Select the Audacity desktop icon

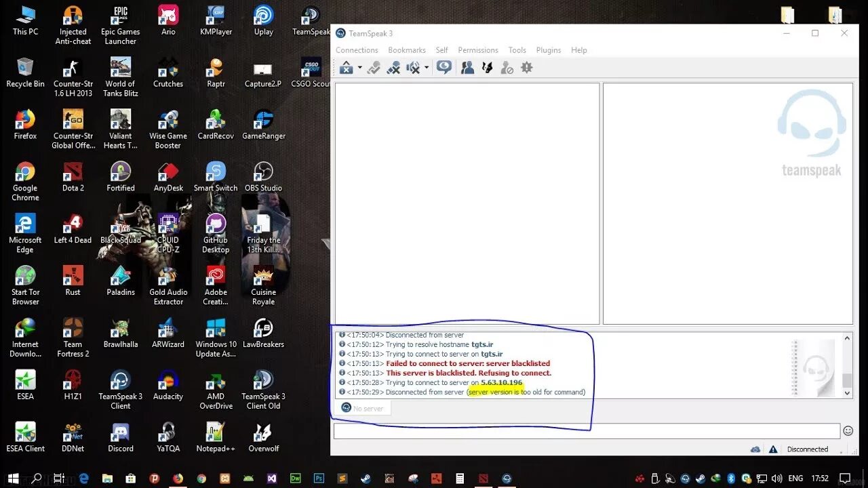coord(168,385)
